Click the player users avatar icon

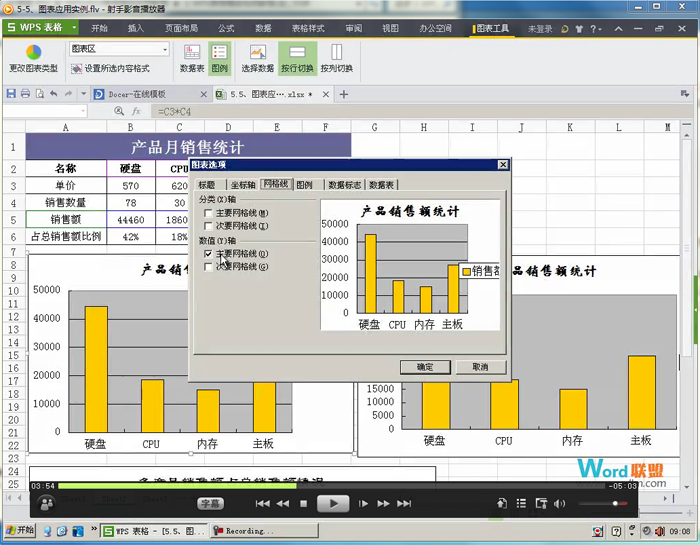[46, 504]
